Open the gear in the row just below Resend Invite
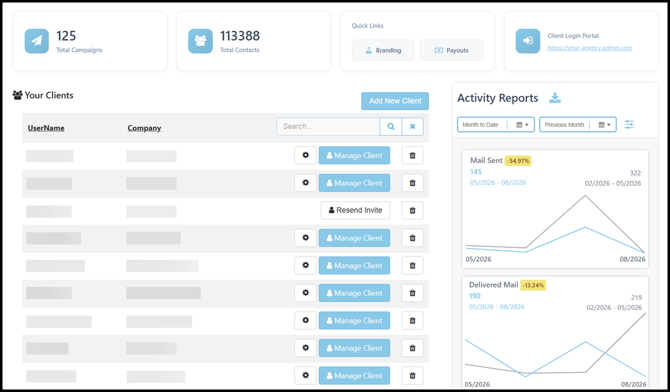The image size is (670, 392). pyautogui.click(x=306, y=238)
